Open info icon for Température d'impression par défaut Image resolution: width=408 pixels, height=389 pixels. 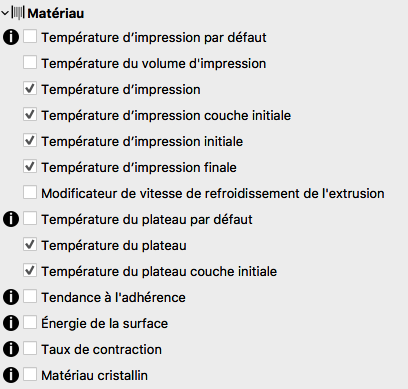pos(11,37)
